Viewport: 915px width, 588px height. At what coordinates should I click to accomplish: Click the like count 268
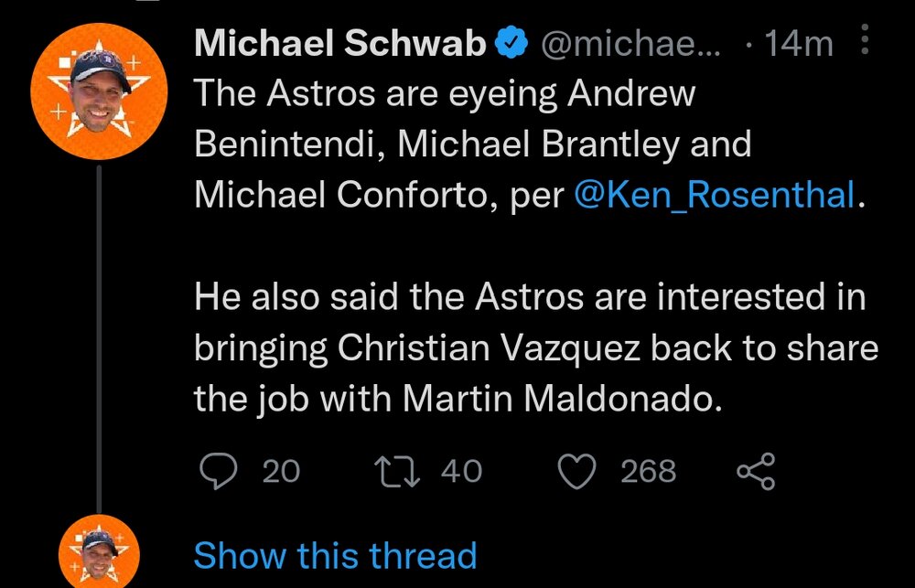649,471
